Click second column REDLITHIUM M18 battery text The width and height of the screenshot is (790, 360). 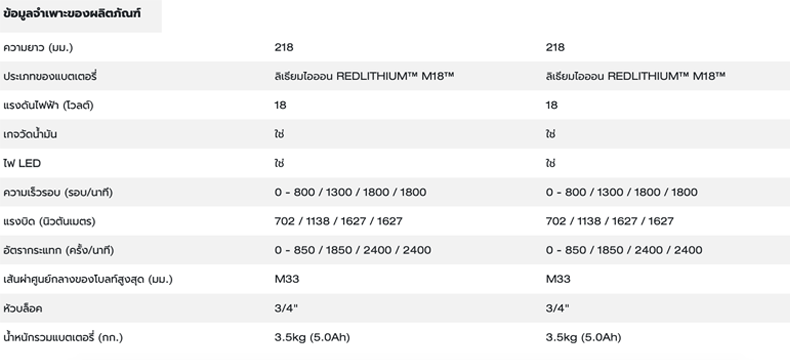click(x=635, y=76)
